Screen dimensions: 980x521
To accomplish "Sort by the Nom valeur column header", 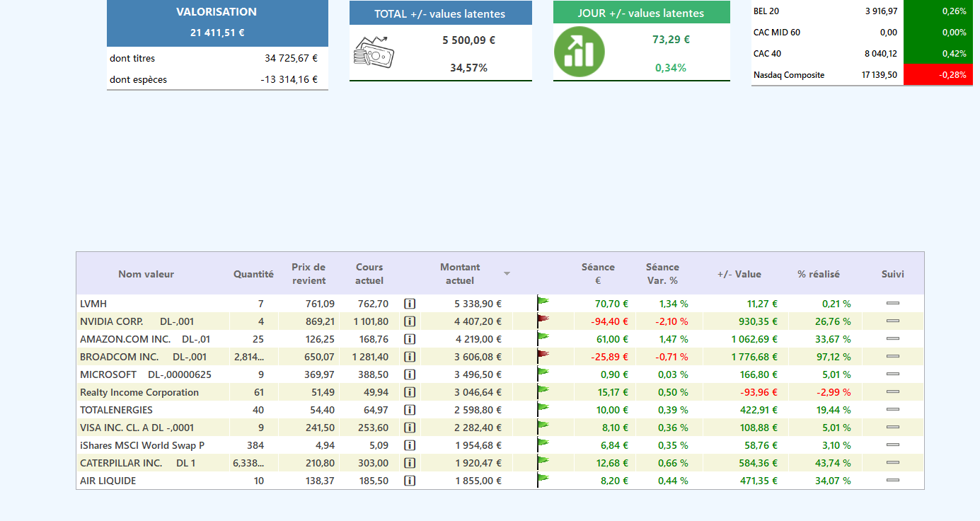I will [146, 274].
